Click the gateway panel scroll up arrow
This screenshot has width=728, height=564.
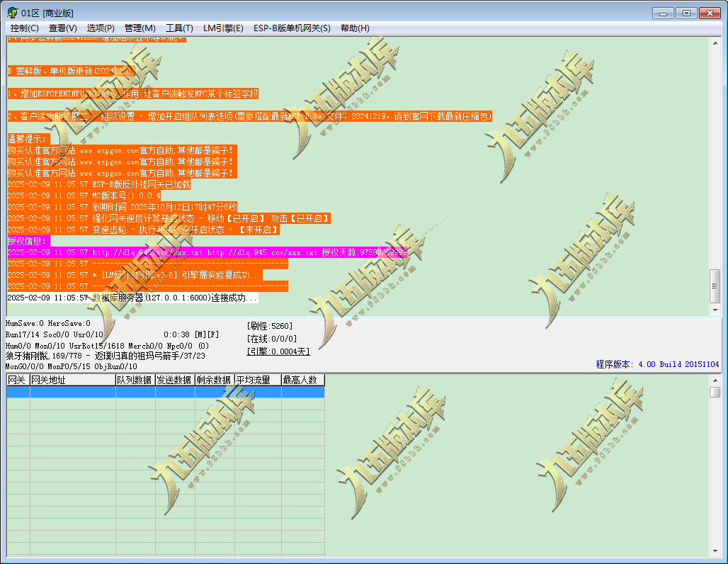715,380
